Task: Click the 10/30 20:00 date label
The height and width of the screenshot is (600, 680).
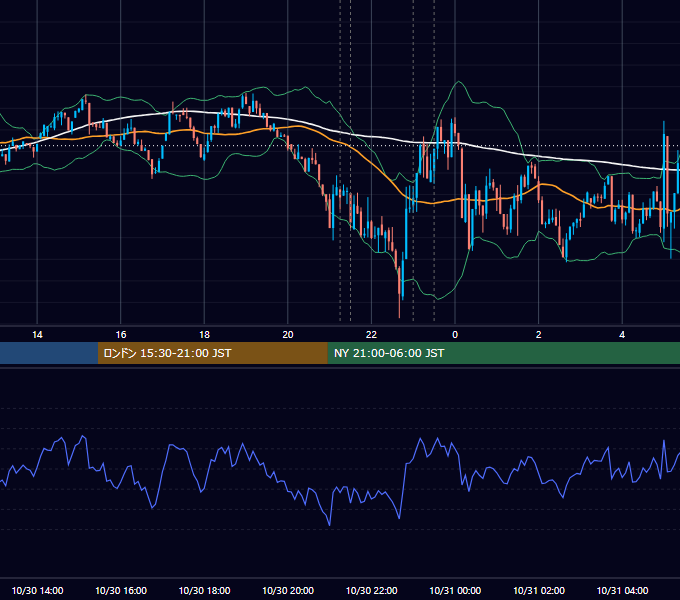Action: (288, 590)
